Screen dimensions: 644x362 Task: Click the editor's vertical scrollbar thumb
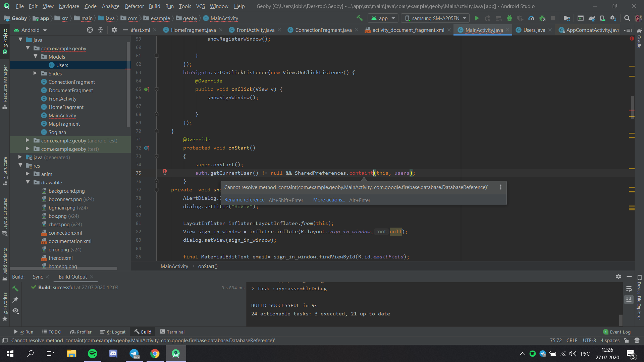632,107
